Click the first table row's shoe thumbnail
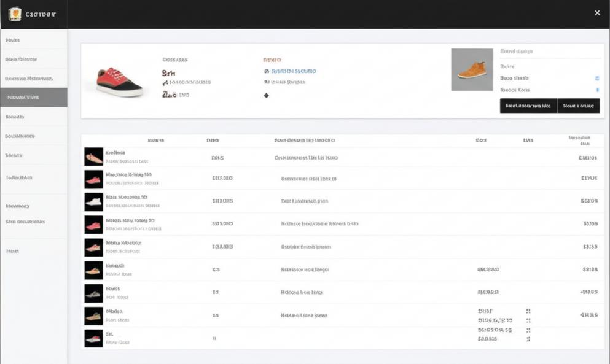The width and height of the screenshot is (610, 364). pyautogui.click(x=94, y=157)
